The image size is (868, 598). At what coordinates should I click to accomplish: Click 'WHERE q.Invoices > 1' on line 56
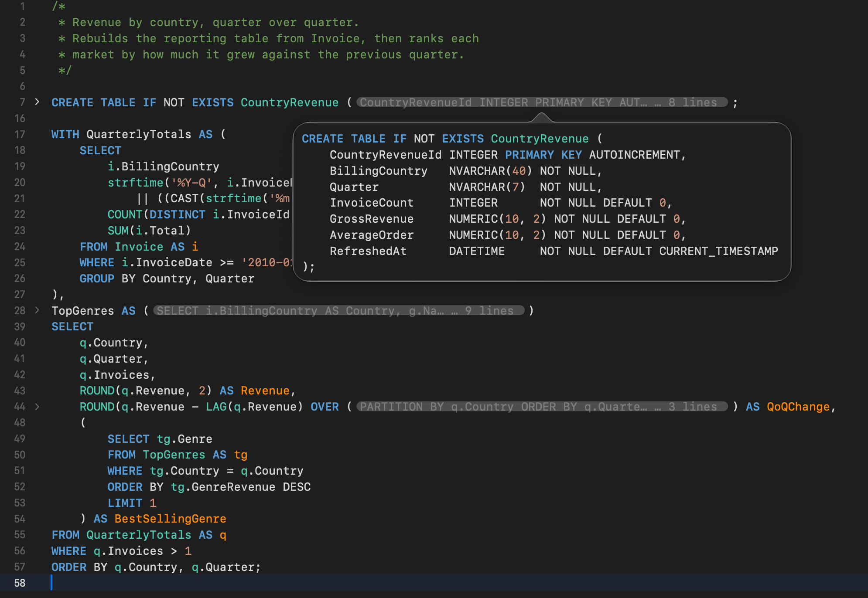tap(122, 551)
